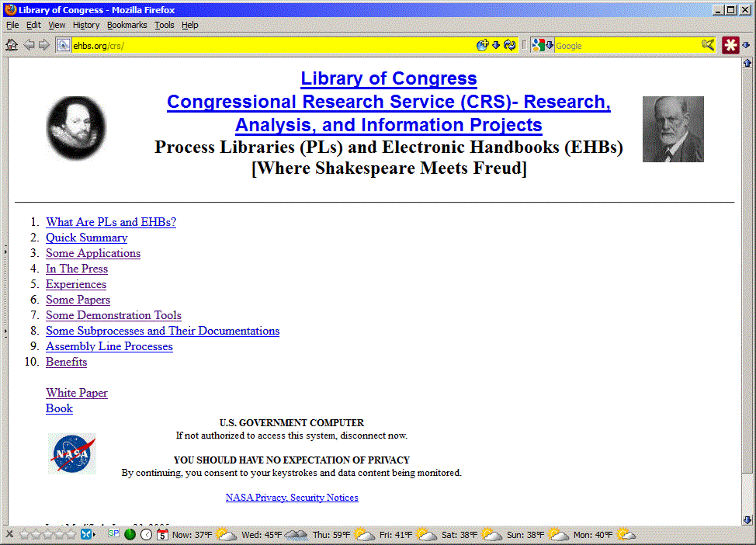The height and width of the screenshot is (545, 756).
Task: Open 'What Are PLs and EHBs?' link
Action: click(x=111, y=222)
